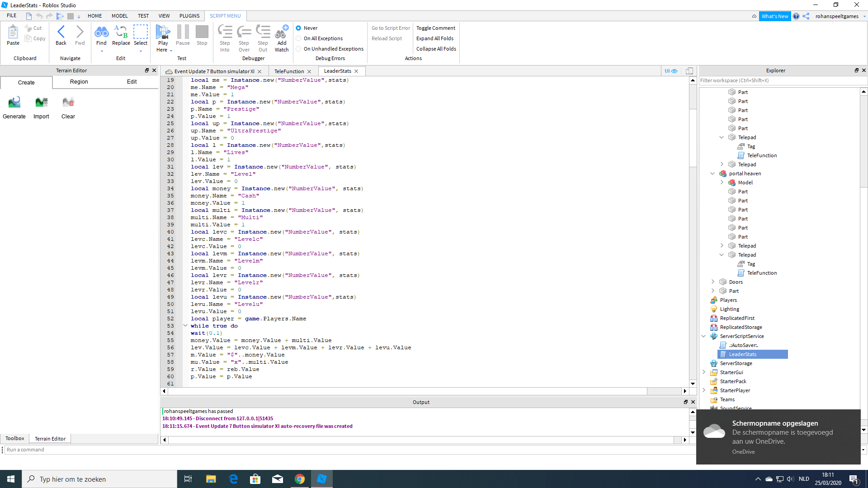The width and height of the screenshot is (868, 488).
Task: Click the Step Over debugger icon
Action: [x=244, y=32]
